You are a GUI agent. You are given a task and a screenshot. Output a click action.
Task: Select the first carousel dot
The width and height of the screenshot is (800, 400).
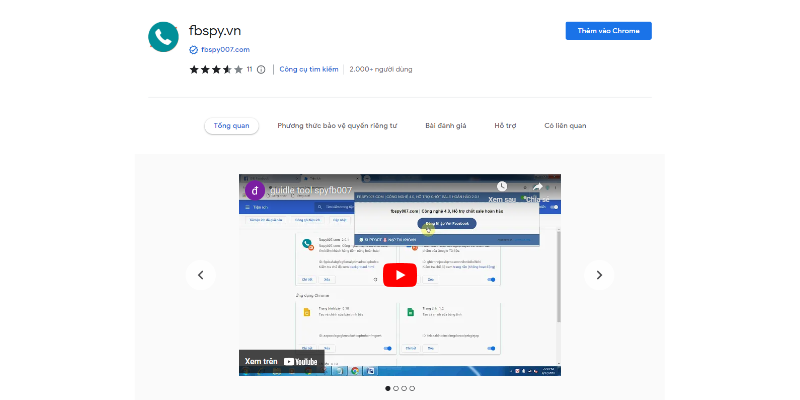388,388
